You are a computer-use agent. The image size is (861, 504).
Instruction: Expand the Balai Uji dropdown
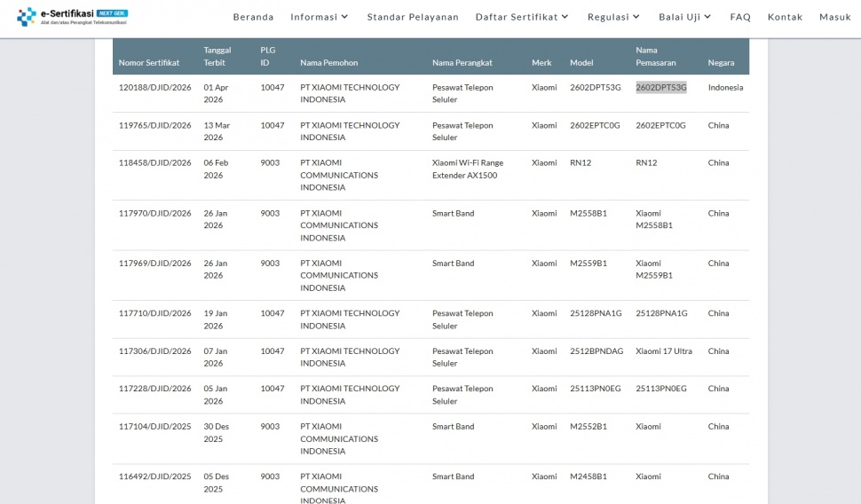point(684,17)
